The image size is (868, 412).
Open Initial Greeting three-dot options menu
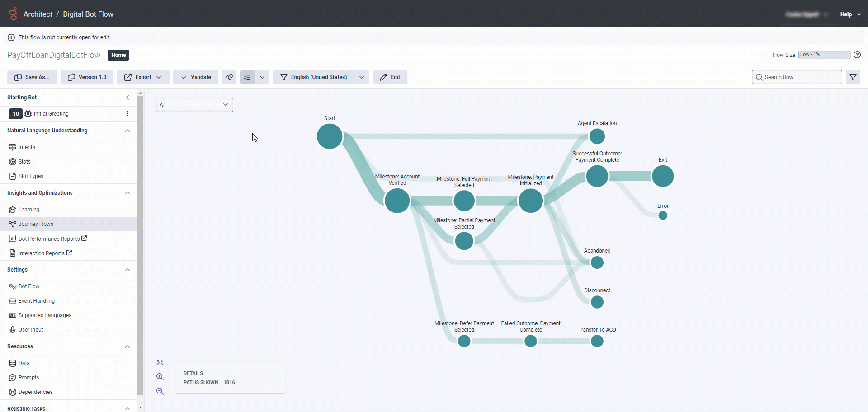coord(127,114)
